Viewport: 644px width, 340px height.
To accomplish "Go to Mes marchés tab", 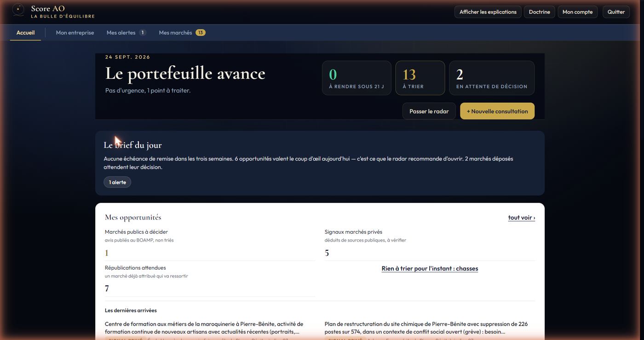I will click(182, 33).
